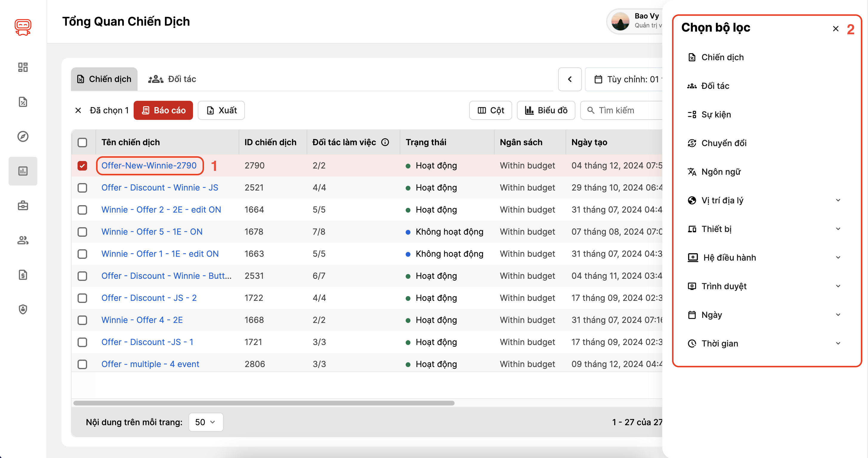Check the Winnie - Offer 2 - 2E row checkbox

click(x=82, y=210)
